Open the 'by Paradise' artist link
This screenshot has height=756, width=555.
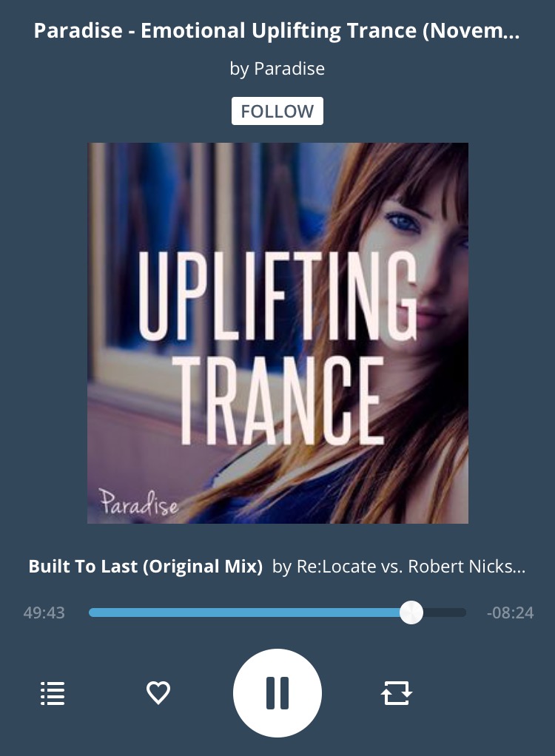click(x=277, y=69)
